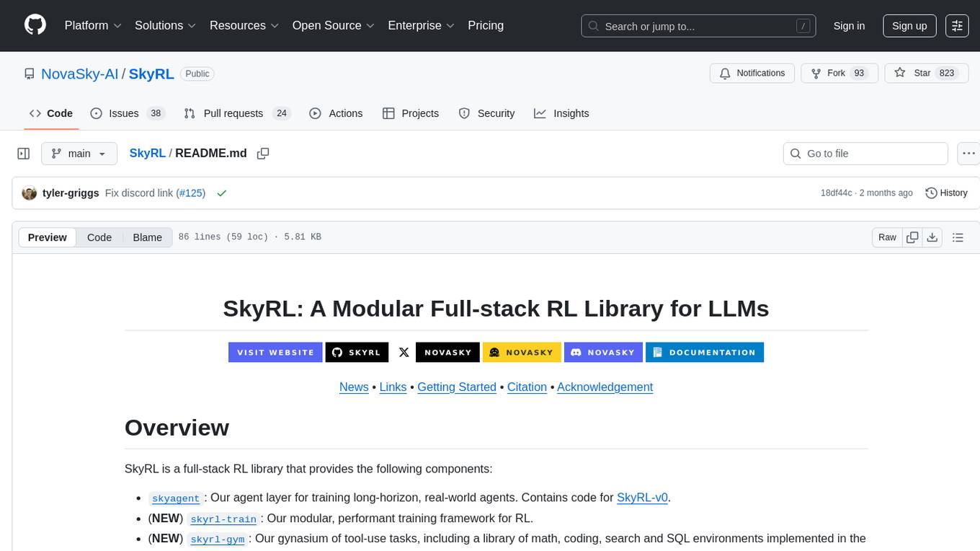View the commit check status checkmark
This screenshot has height=551, width=980.
click(222, 193)
